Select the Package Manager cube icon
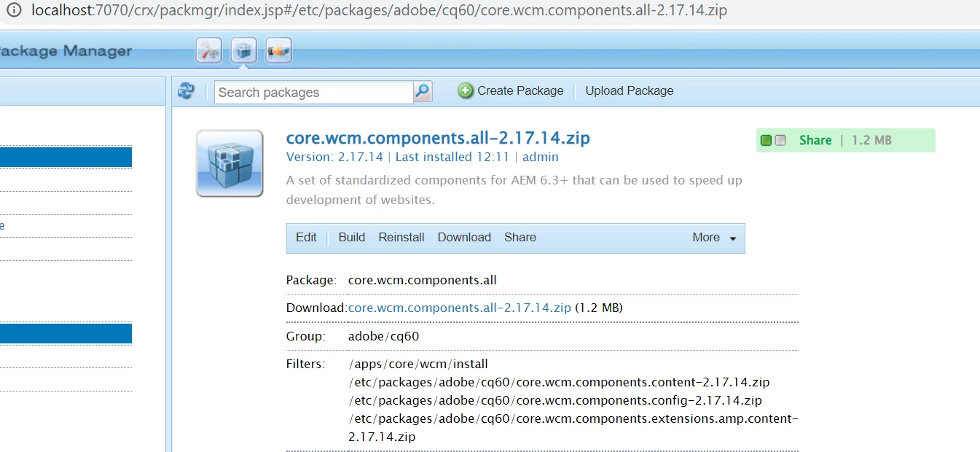980x452 pixels. point(243,51)
